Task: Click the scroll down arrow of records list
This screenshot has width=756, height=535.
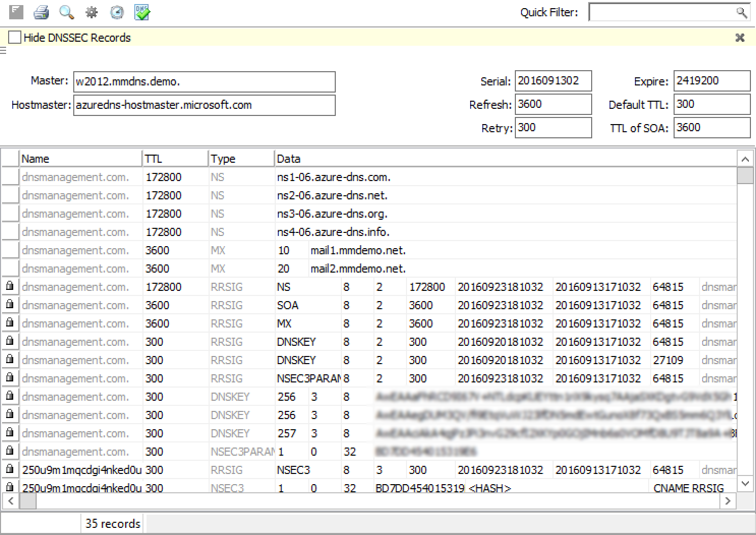Action: pos(745,484)
